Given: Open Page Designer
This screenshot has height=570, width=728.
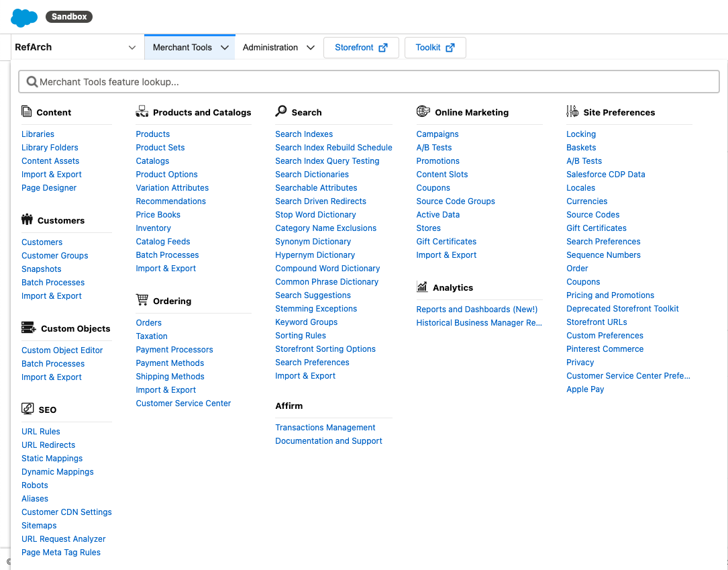Looking at the screenshot, I should (x=49, y=188).
